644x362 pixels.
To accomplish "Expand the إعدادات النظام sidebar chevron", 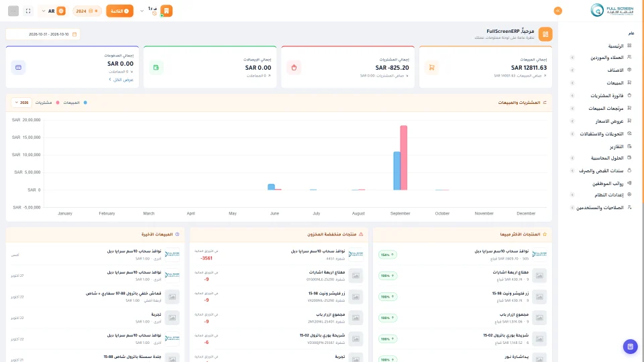I will [572, 195].
